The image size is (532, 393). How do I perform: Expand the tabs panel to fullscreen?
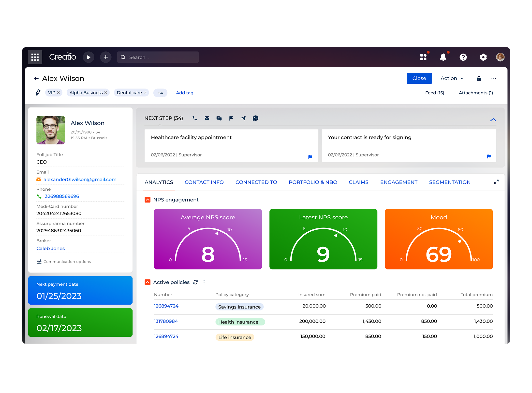[496, 182]
